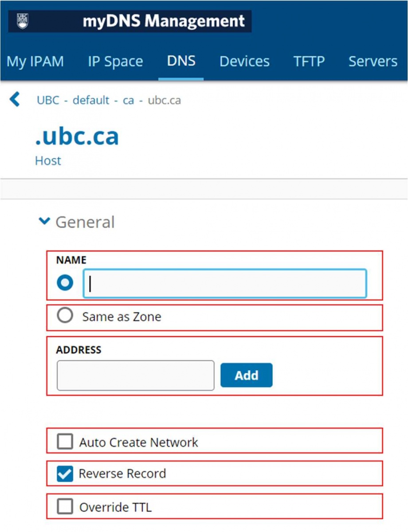Open the ca breadcrumb link
Image resolution: width=408 pixels, height=532 pixels.
click(128, 100)
